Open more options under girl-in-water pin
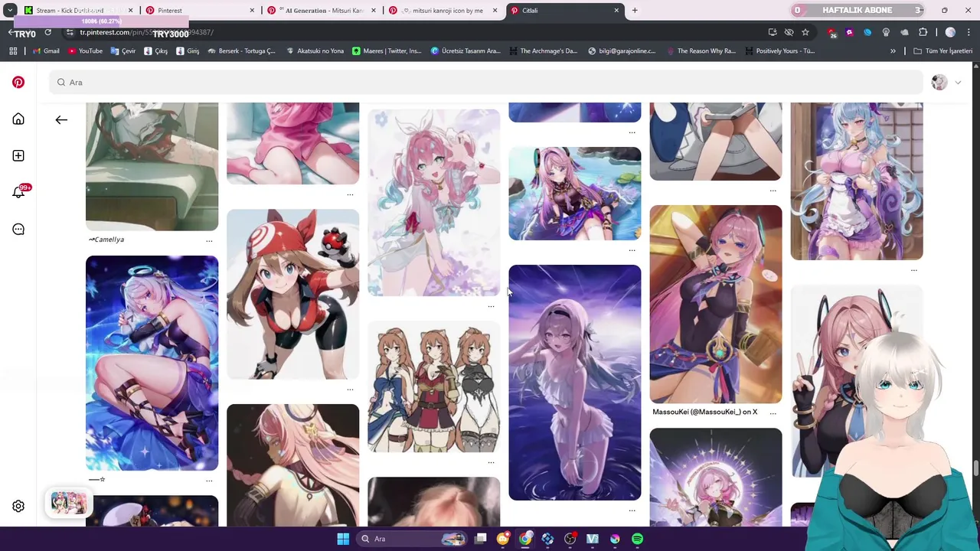This screenshot has height=551, width=980. click(632, 510)
